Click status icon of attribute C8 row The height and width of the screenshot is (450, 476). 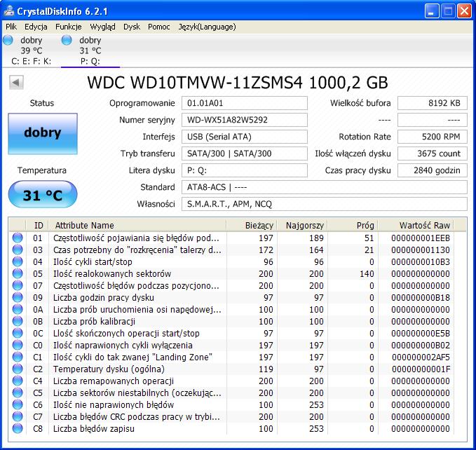pos(18,428)
